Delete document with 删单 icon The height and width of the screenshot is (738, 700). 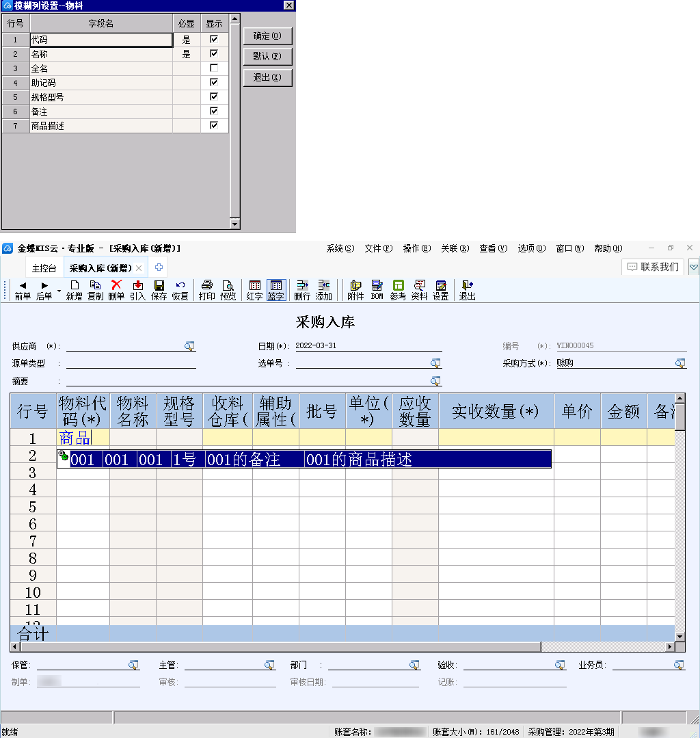click(x=116, y=290)
